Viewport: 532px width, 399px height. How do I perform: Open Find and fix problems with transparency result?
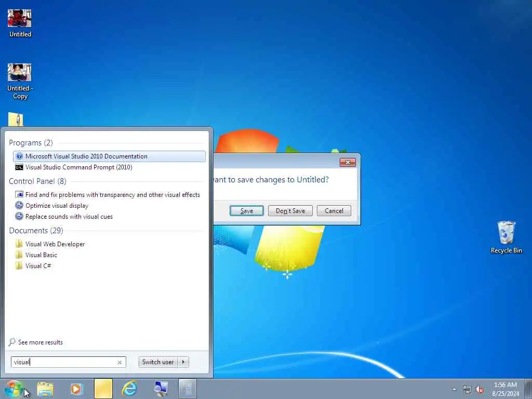click(112, 195)
